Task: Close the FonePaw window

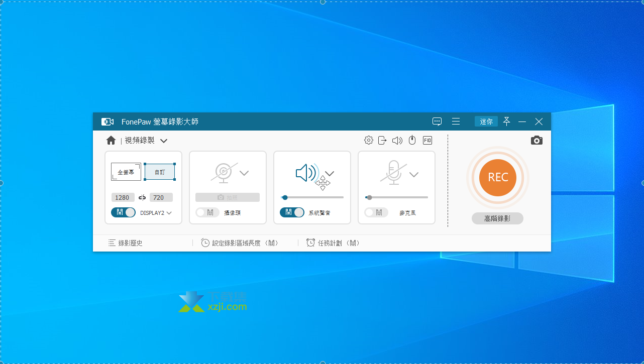Action: point(539,122)
